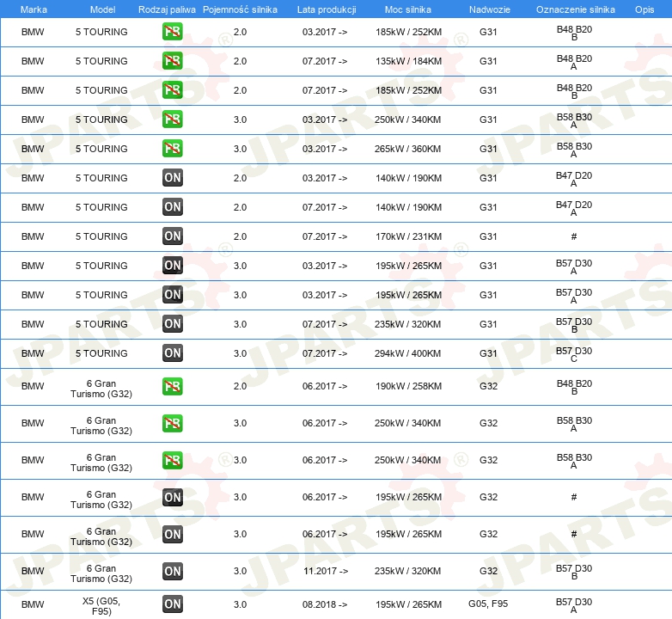Click engine code B58 B30 A in 265kW row
Viewport: 672px width, 619px height.
574,150
